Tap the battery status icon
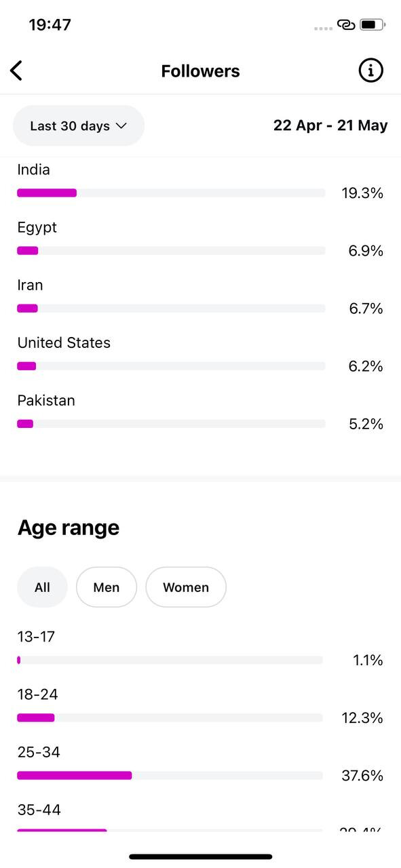The image size is (401, 868). [373, 25]
